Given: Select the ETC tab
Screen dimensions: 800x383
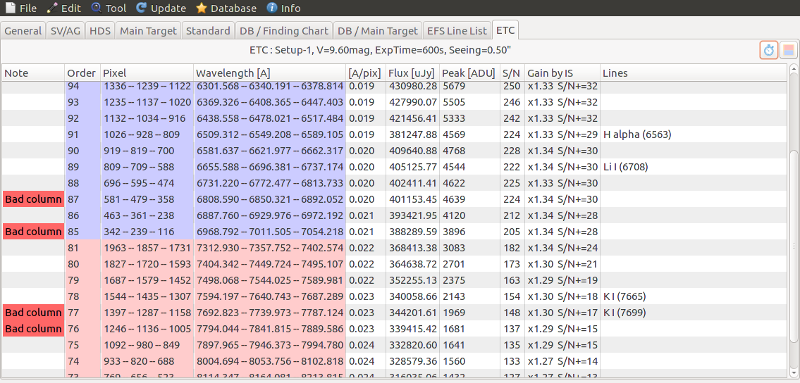Looking at the screenshot, I should pos(505,31).
